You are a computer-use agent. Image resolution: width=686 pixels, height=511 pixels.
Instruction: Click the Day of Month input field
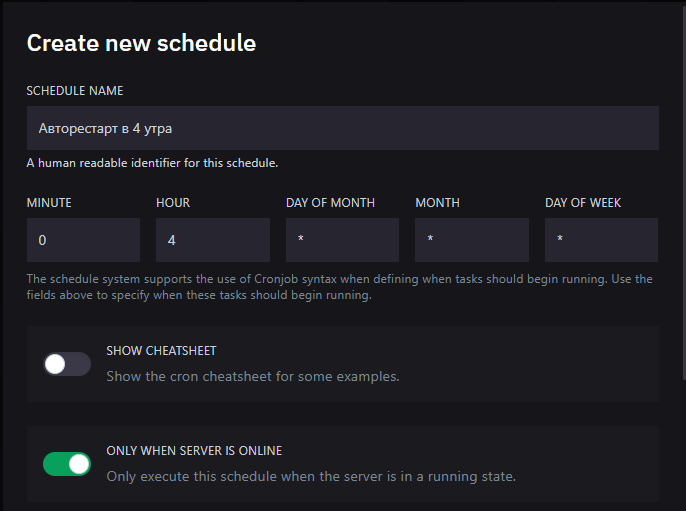pyautogui.click(x=342, y=240)
